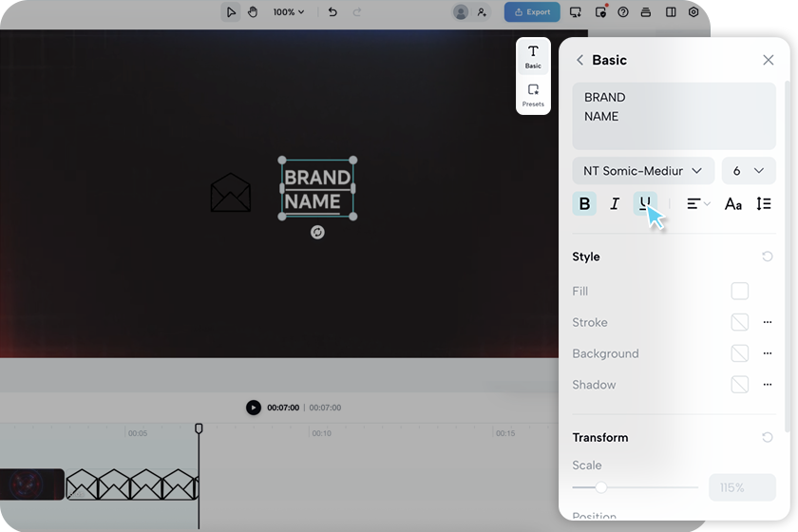
Task: Click the 115% scale value field
Action: tap(742, 487)
